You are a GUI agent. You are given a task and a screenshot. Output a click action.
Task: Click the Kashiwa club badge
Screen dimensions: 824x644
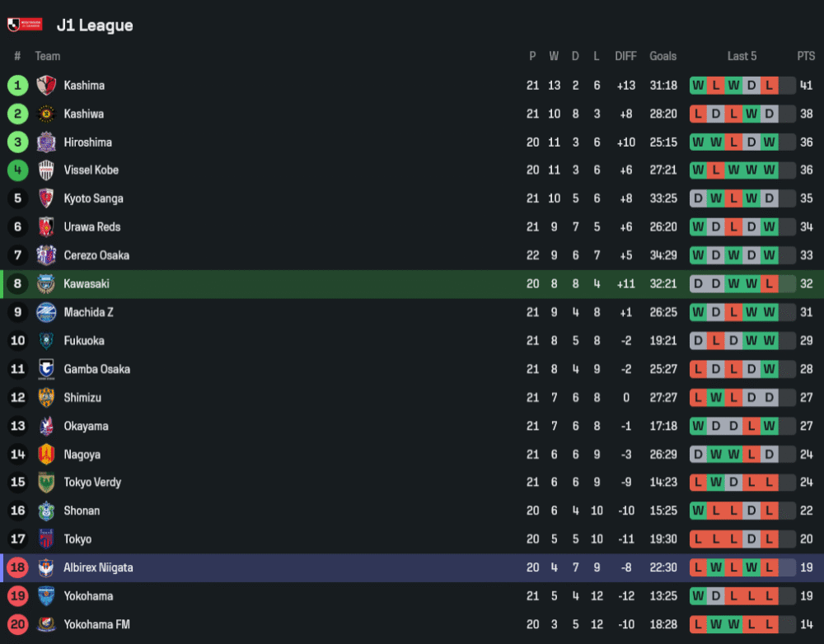click(x=46, y=114)
